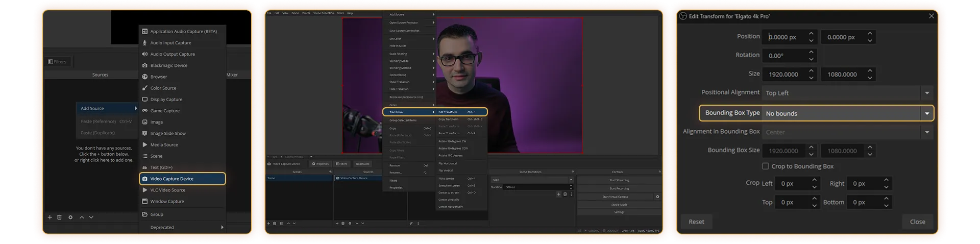
Task: Click the Image Slide Show icon
Action: coord(145,133)
